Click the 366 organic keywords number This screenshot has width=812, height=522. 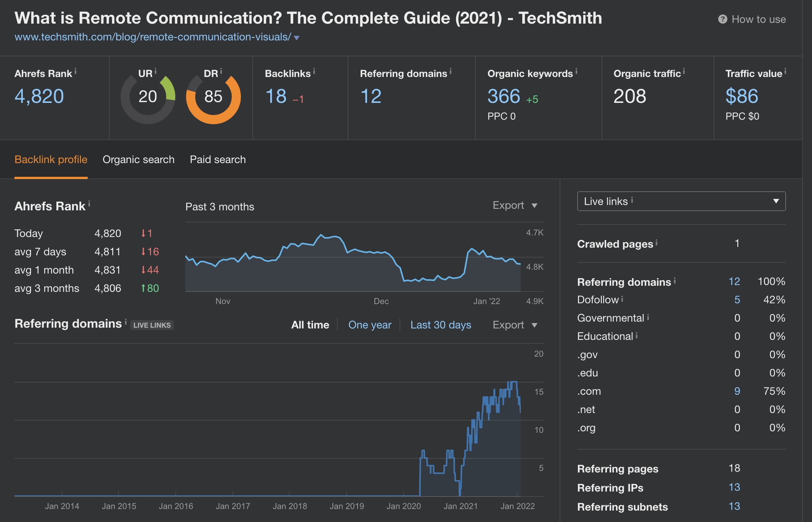click(x=504, y=96)
